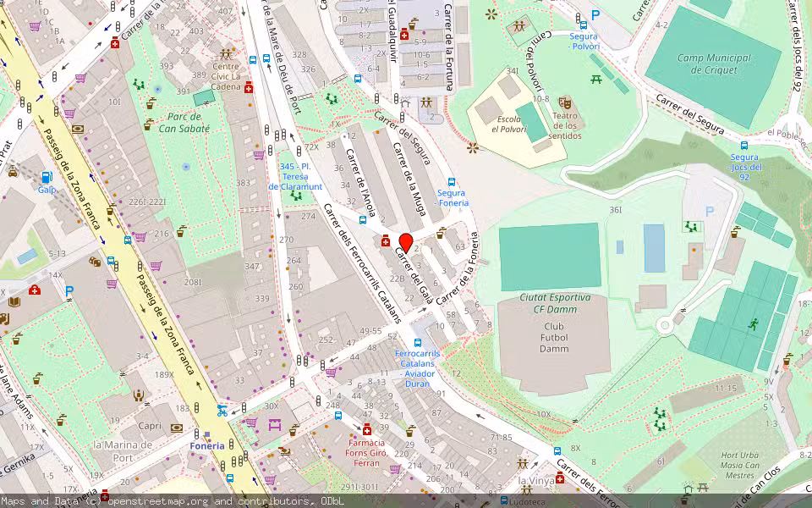Image resolution: width=812 pixels, height=508 pixels.
Task: Select the Escola el Polvorí label
Action: pyautogui.click(x=508, y=124)
